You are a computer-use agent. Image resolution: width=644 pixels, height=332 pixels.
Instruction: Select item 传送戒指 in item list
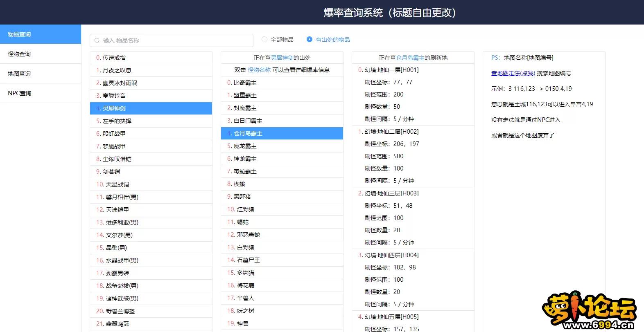tap(151, 58)
